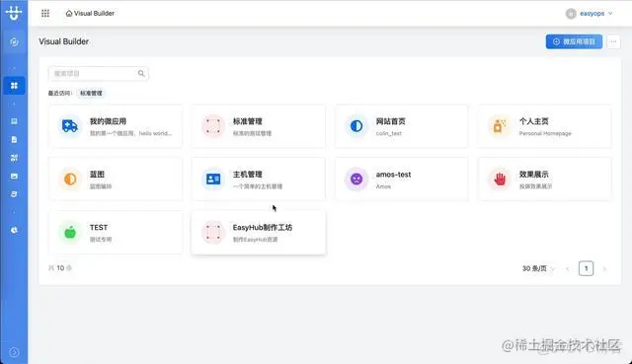The image size is (632, 364).
Task: Open the EasyHub制作工坊 project title
Action: pyautogui.click(x=263, y=228)
